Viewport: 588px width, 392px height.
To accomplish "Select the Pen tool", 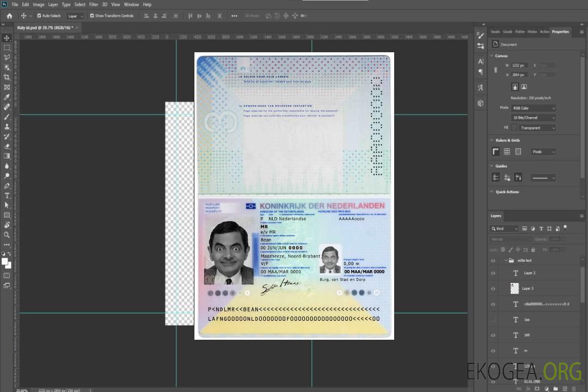I will tap(7, 186).
